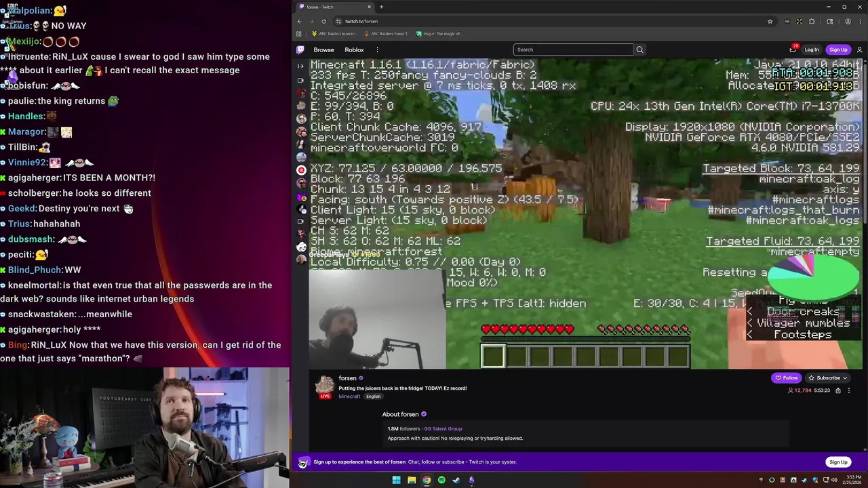The image size is (868, 488).
Task: Open the notifications icon with 28 badge
Action: point(793,49)
